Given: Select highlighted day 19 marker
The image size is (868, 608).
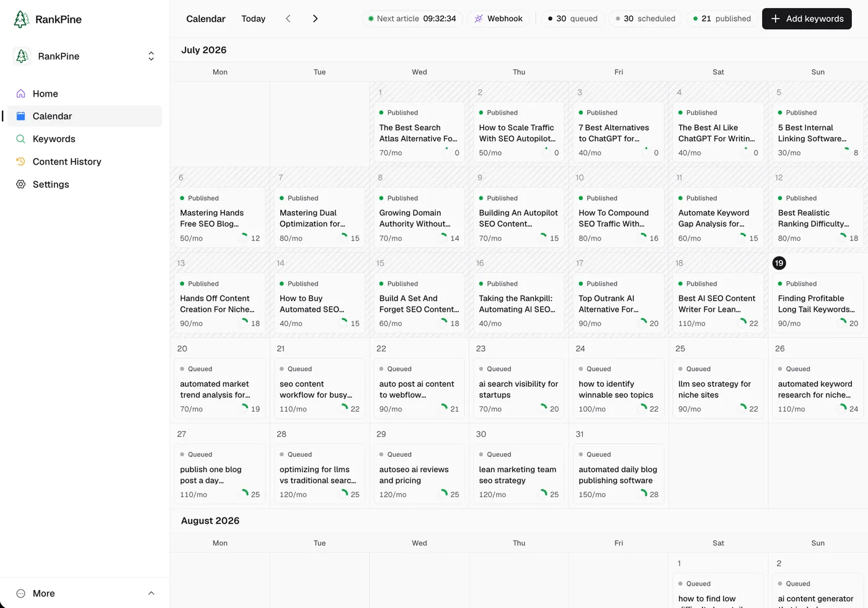Looking at the screenshot, I should pos(779,263).
